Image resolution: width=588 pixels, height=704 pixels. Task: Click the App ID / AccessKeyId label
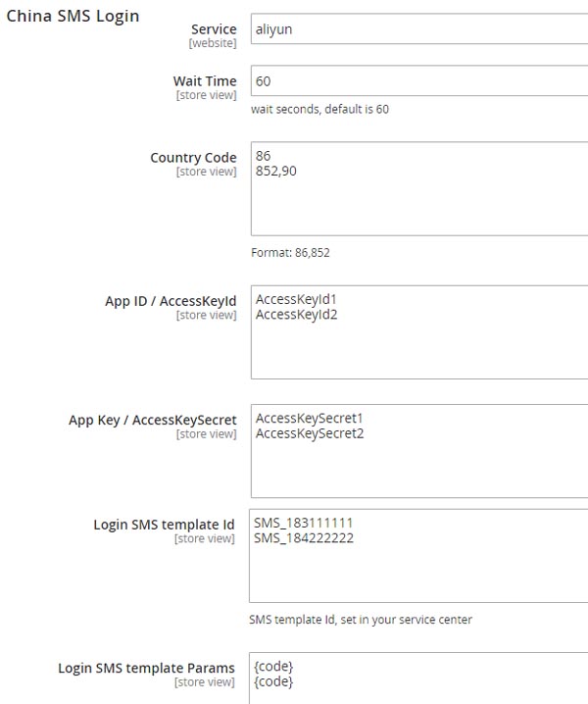(x=171, y=301)
